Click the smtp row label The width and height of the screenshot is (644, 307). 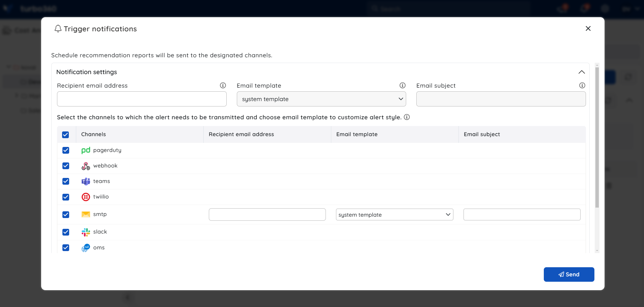(100, 214)
